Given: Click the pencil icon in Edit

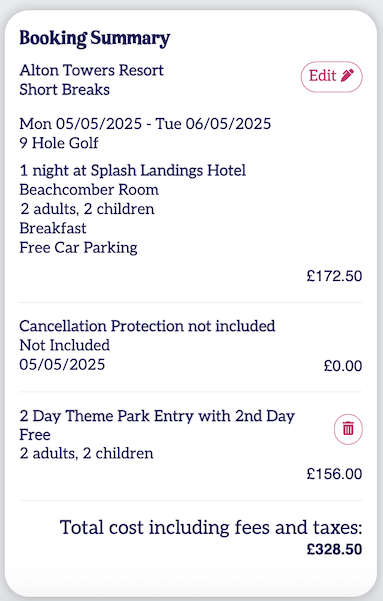Looking at the screenshot, I should point(347,76).
